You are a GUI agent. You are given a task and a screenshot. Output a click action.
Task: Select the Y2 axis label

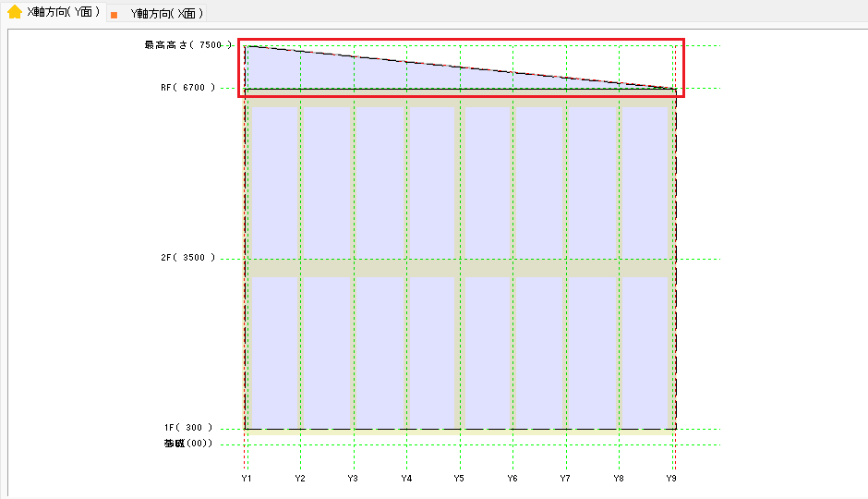pos(300,479)
